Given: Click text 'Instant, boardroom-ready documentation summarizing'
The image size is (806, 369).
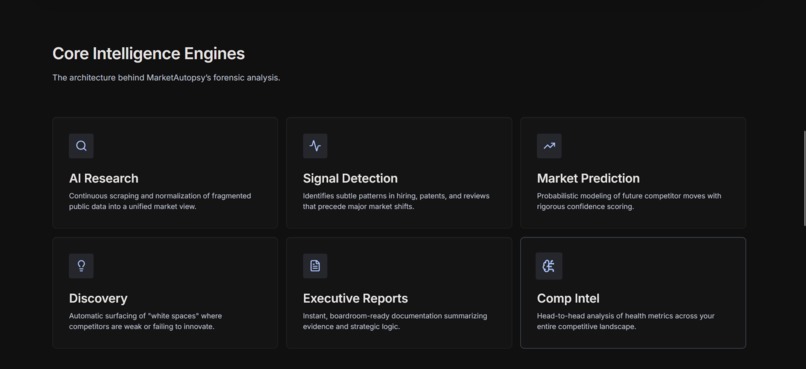Looking at the screenshot, I should click(x=395, y=316).
